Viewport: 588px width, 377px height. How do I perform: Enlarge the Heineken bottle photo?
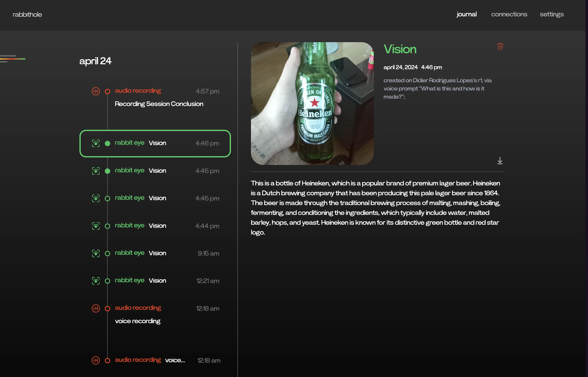point(312,103)
